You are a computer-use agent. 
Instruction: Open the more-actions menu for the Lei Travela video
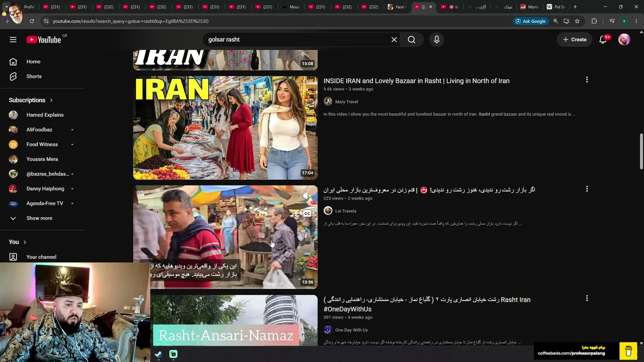tap(587, 189)
